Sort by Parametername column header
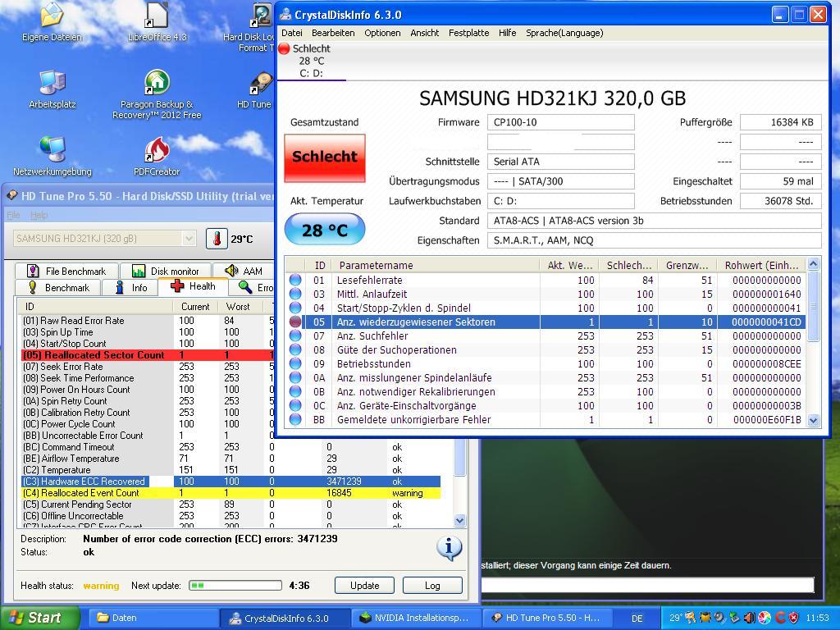Viewport: 840px width, 630px height. (436, 265)
